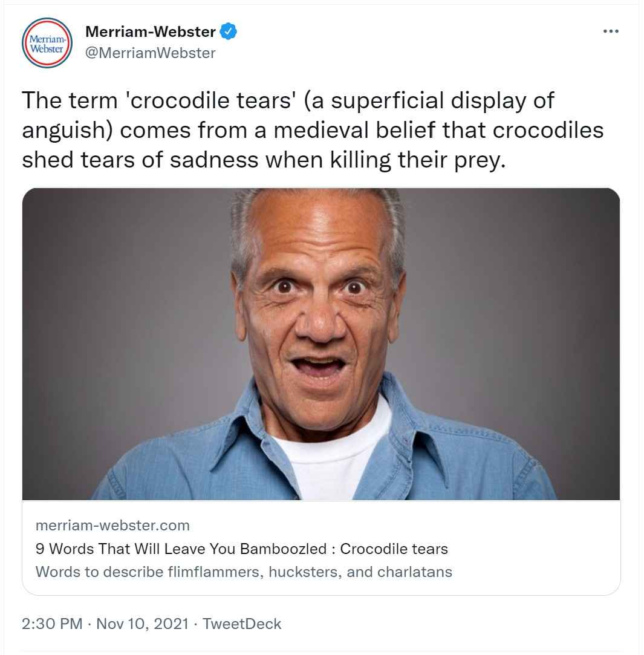Open the link card preview photo

[320, 344]
